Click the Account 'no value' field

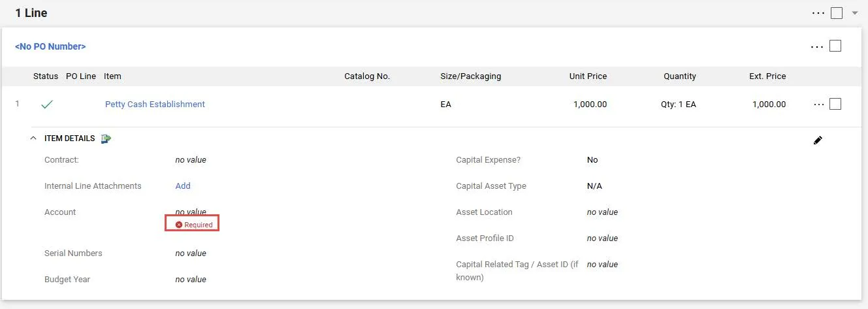click(191, 212)
